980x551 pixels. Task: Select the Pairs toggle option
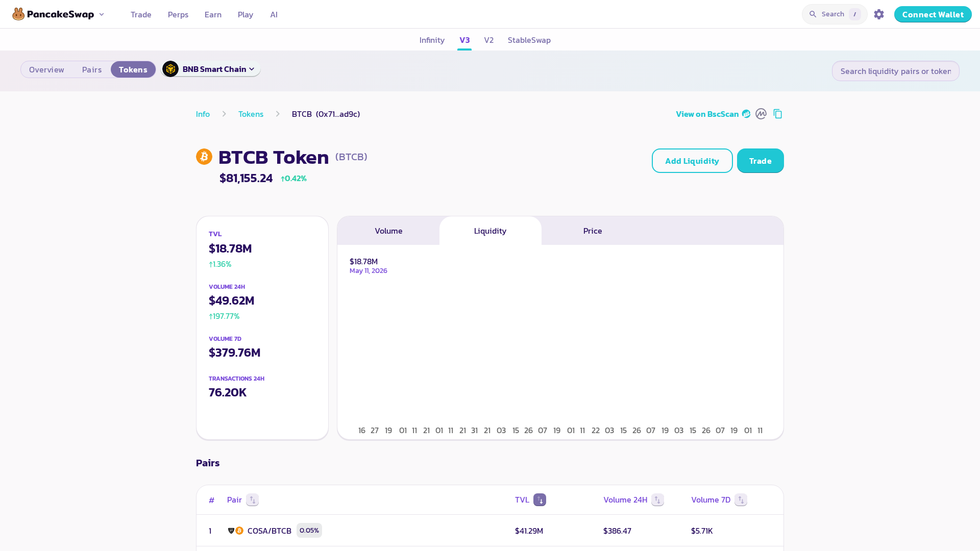pos(92,69)
